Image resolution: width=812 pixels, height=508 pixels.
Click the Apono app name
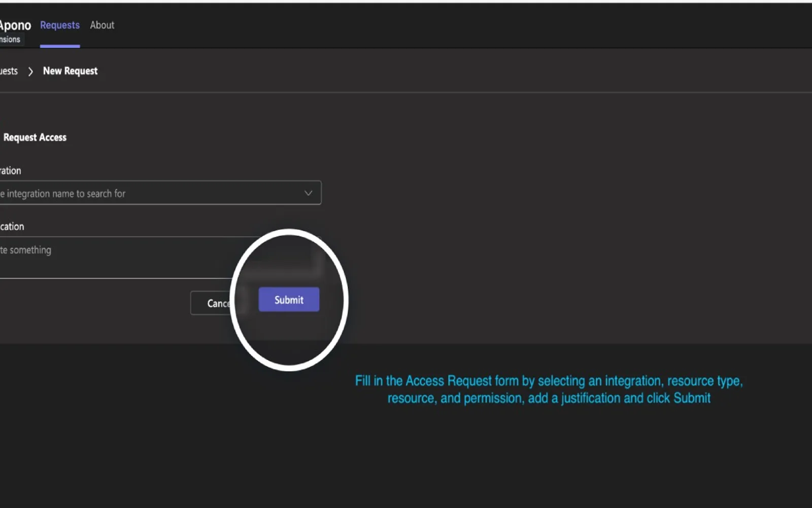click(15, 25)
